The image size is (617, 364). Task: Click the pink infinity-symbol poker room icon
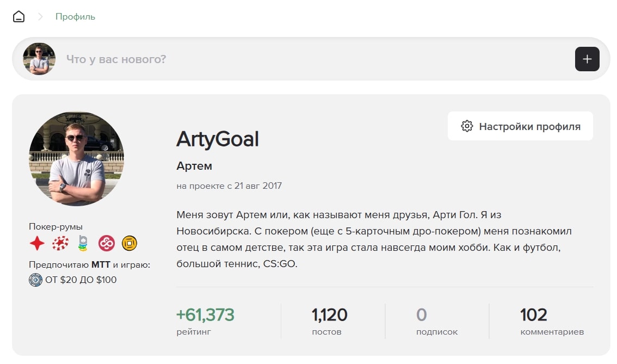106,243
